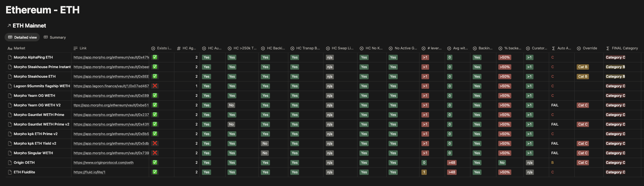Open the fluid.io/lite/1 link

pyautogui.click(x=89, y=172)
